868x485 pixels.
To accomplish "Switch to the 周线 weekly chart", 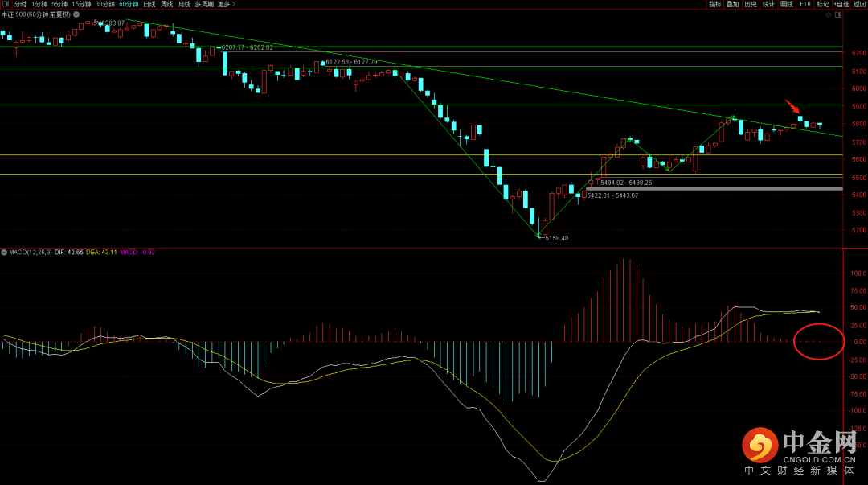I will (167, 4).
